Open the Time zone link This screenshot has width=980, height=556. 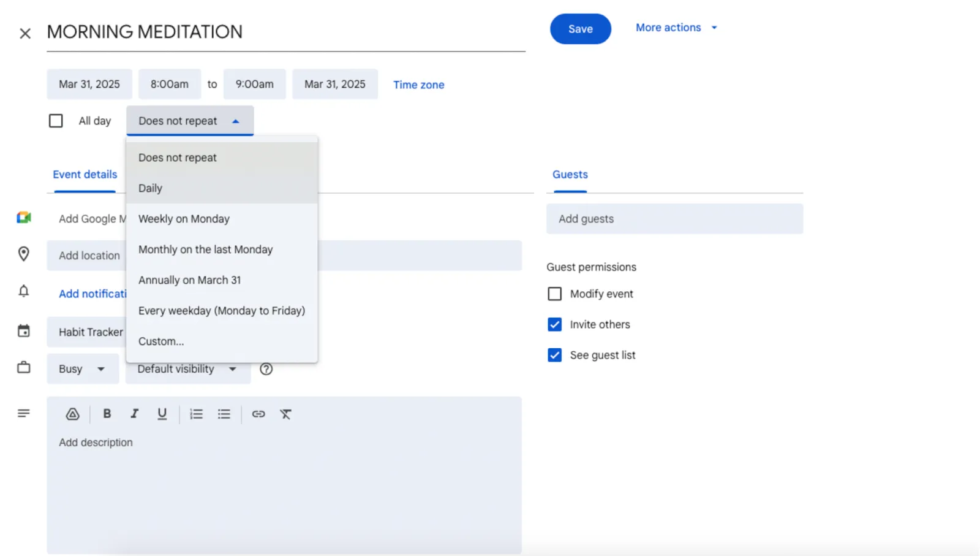pos(419,85)
